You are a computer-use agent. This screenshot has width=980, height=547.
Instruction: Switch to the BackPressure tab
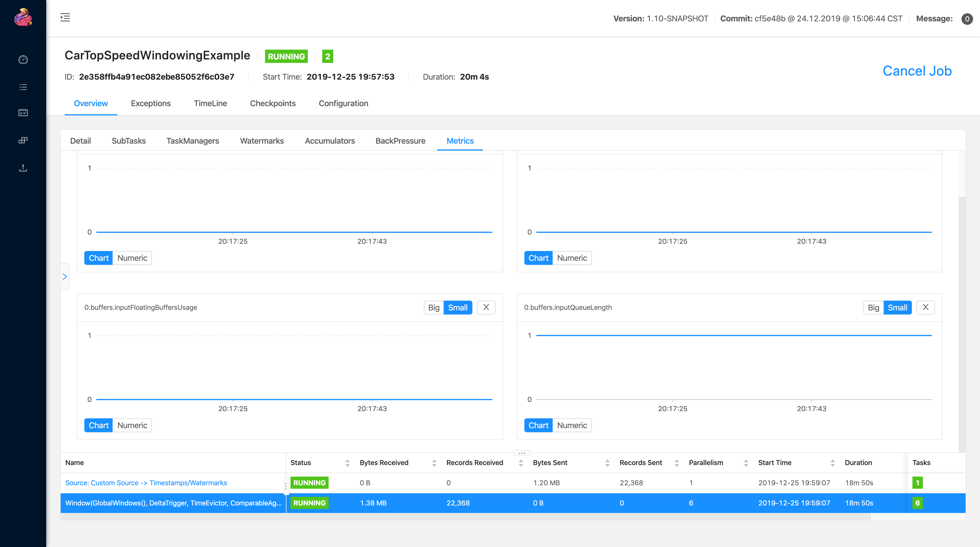point(400,141)
